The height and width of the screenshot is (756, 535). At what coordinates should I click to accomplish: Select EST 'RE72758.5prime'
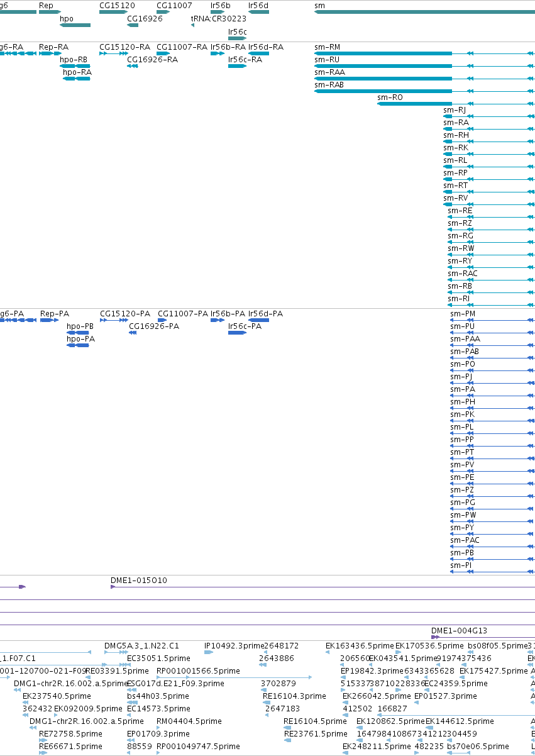(x=70, y=734)
